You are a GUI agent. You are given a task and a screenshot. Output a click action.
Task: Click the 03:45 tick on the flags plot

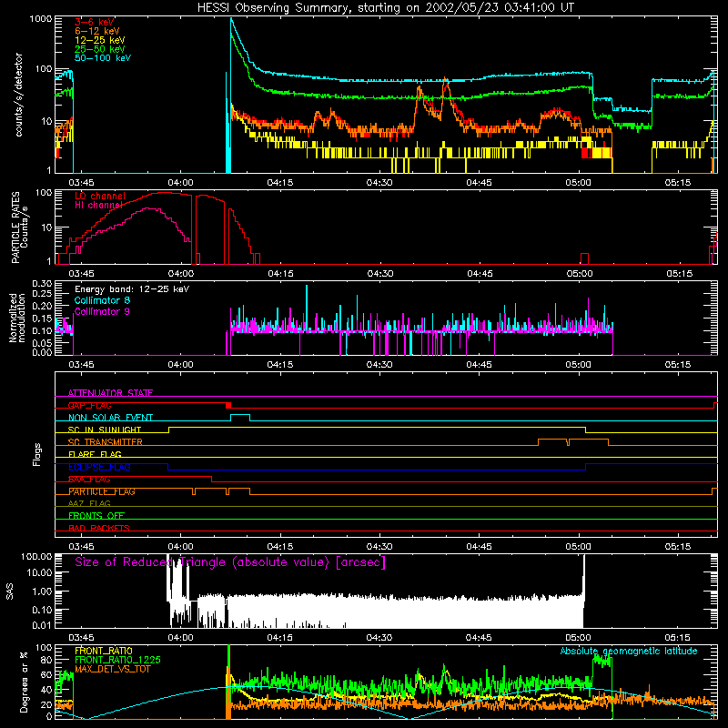81,547
